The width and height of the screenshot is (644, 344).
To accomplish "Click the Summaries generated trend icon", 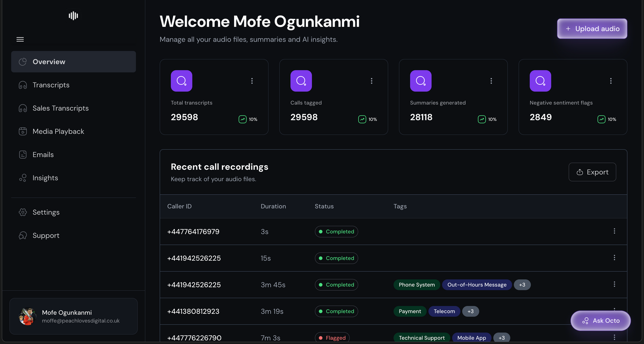I will point(482,119).
